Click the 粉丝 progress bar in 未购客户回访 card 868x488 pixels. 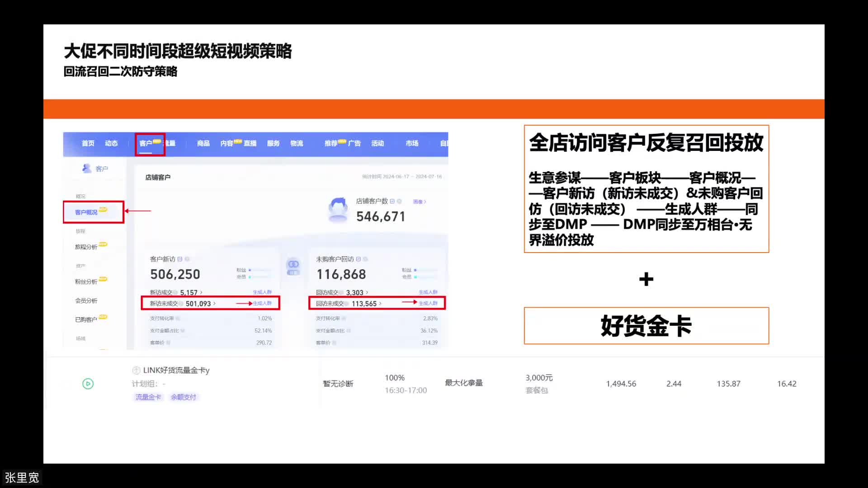426,270
